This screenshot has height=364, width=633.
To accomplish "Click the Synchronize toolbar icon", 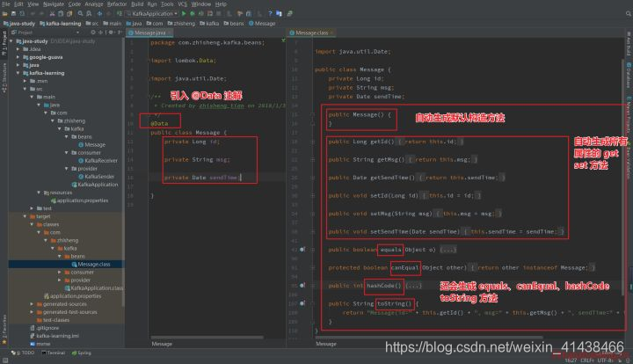I will tap(22, 14).
